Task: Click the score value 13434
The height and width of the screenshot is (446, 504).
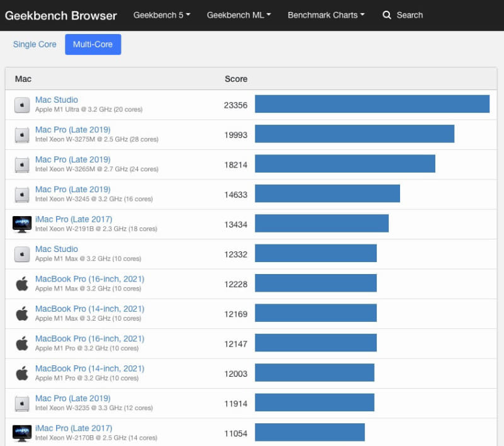Action: pyautogui.click(x=236, y=225)
